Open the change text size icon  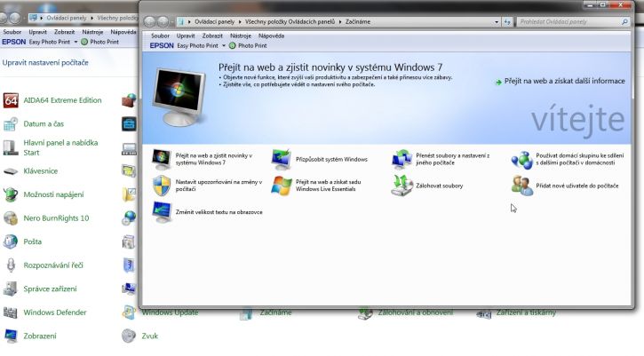[162, 212]
